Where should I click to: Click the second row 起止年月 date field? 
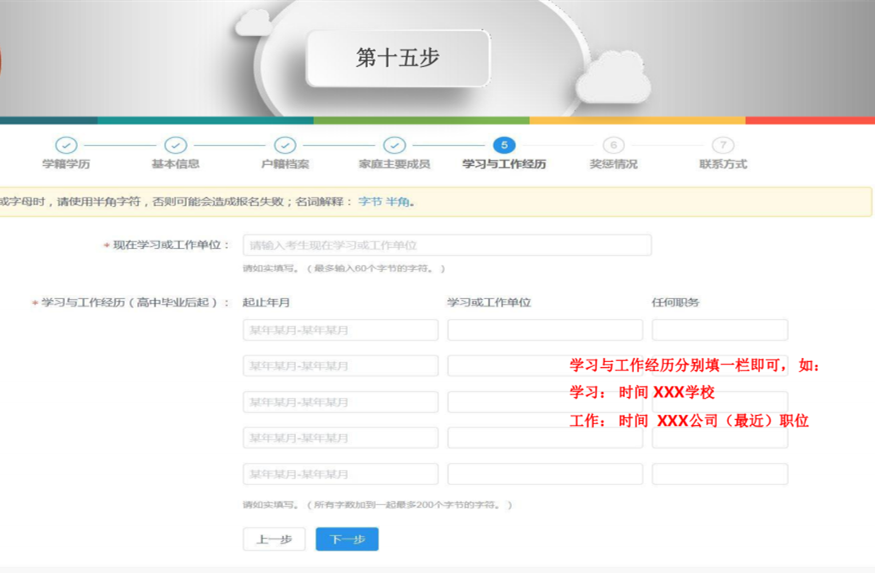340,366
